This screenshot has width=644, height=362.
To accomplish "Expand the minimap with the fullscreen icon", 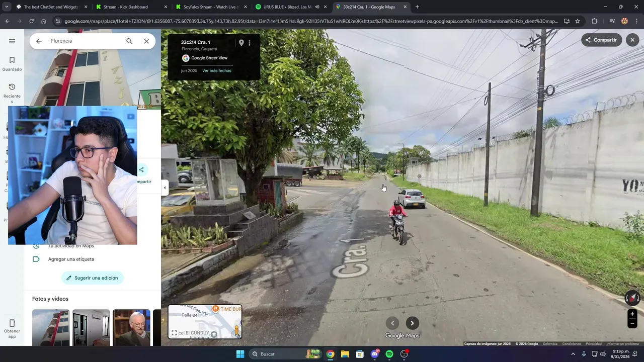I will pos(174,333).
